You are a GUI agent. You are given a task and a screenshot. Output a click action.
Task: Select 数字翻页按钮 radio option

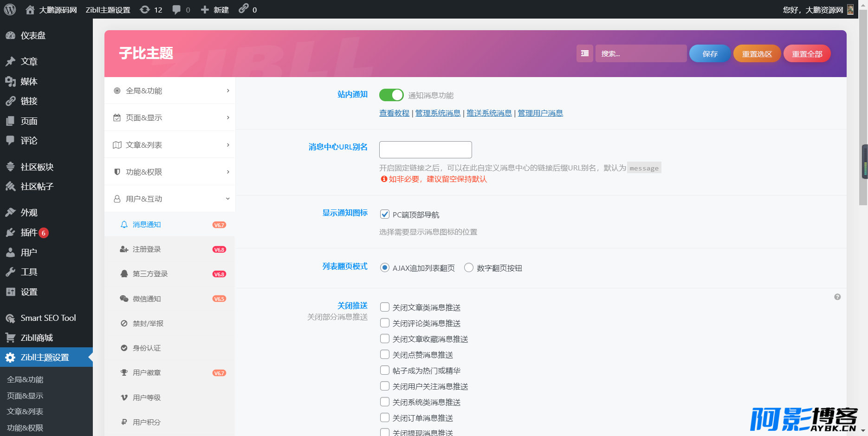coord(469,267)
